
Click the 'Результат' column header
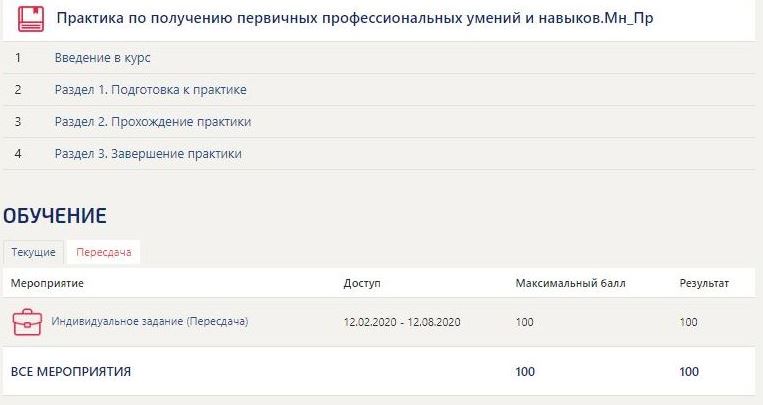tap(704, 284)
